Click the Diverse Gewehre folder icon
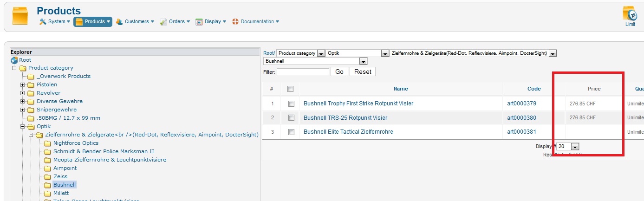 click(x=31, y=101)
